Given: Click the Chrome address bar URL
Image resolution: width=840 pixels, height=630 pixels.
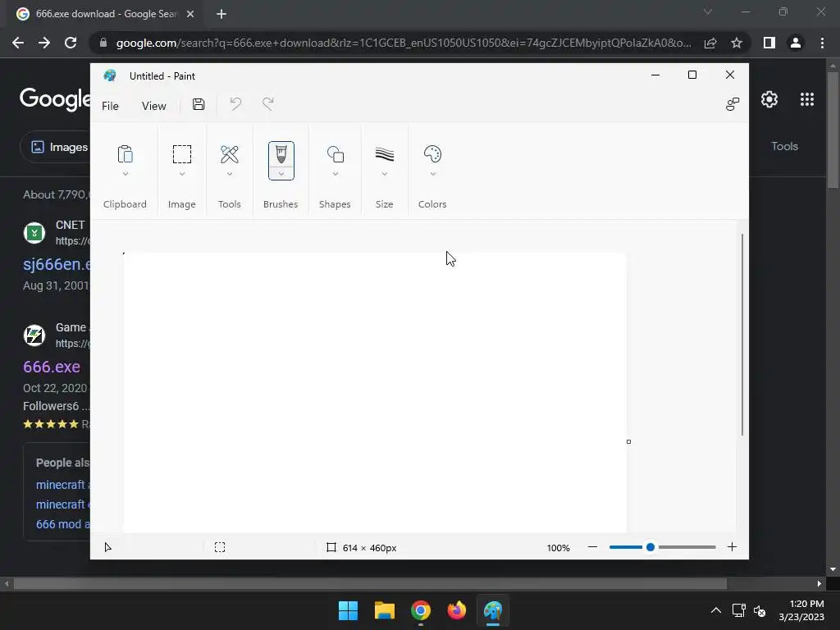Looking at the screenshot, I should point(404,43).
